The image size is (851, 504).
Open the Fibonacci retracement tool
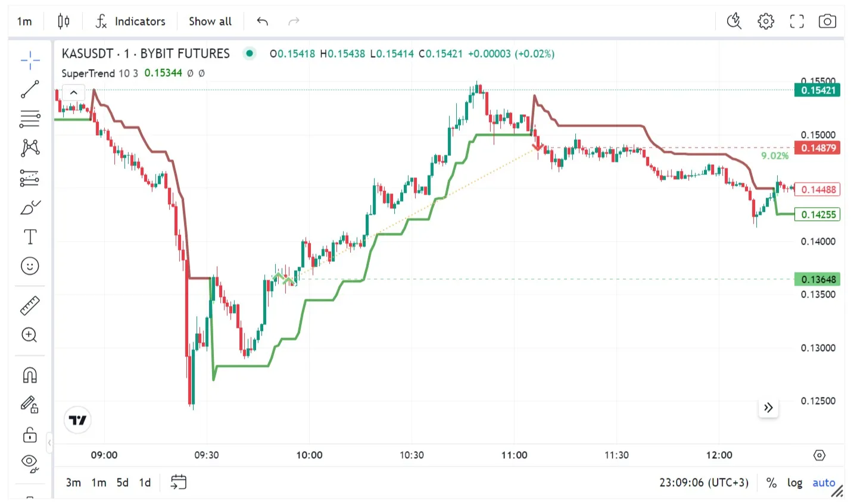click(x=30, y=118)
